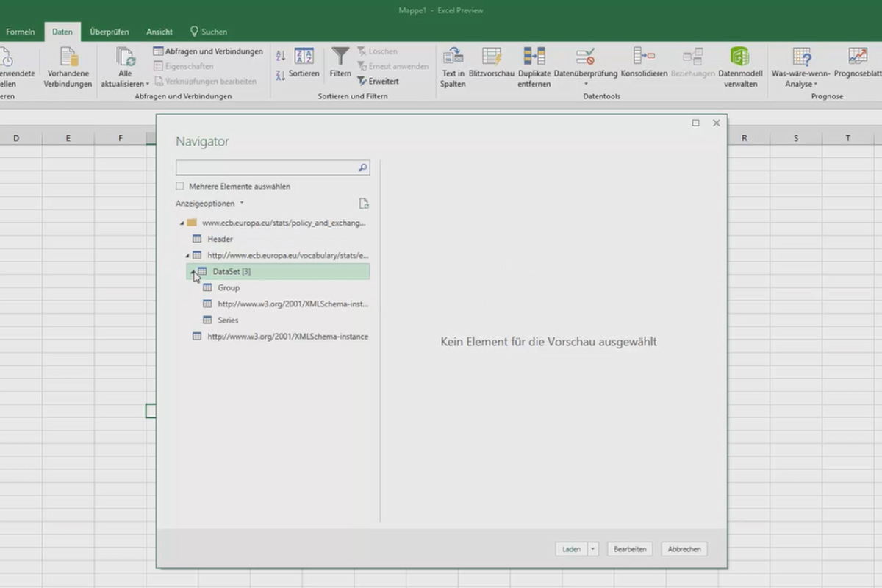Select column header T
Screen dimensions: 882x588
click(x=847, y=138)
